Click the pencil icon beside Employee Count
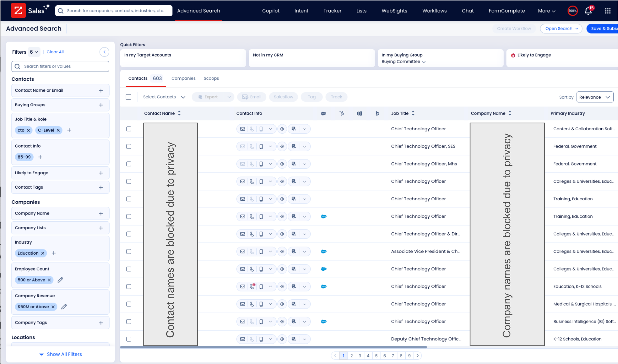This screenshot has height=364, width=618. 60,280
